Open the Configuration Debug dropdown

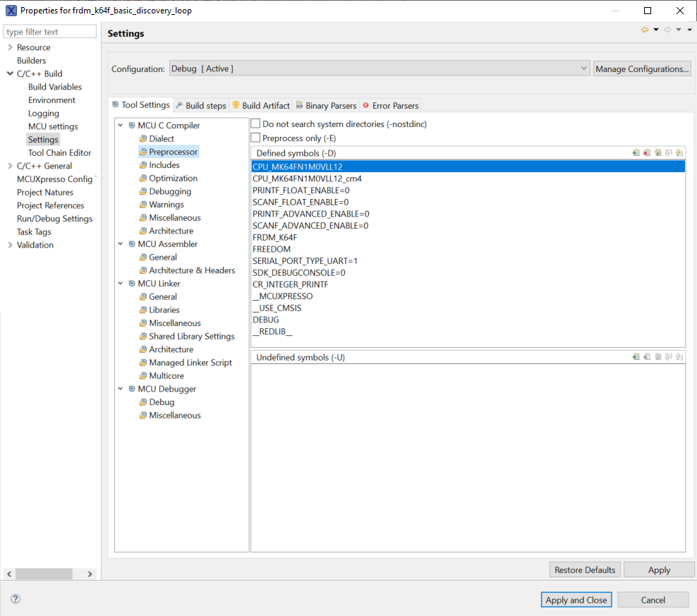380,68
